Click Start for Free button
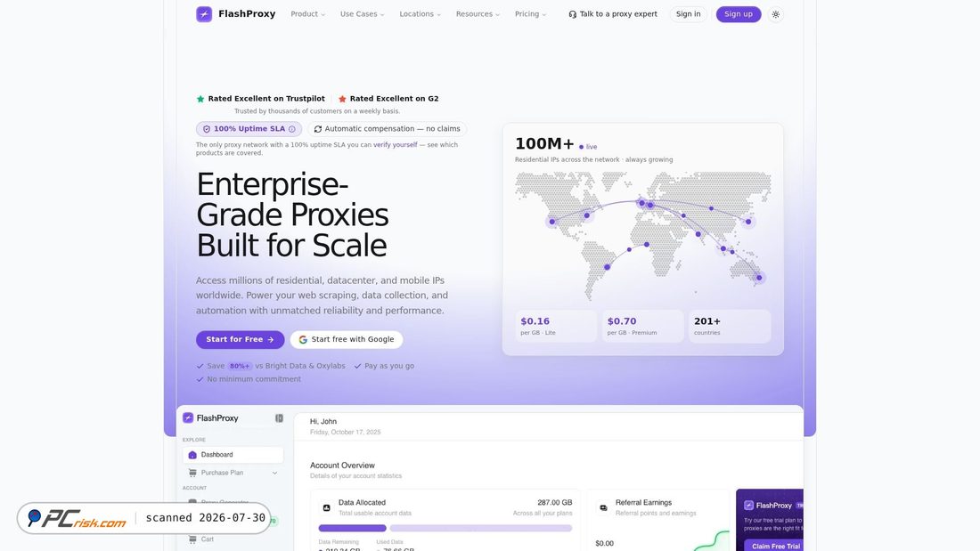Viewport: 980px width, 551px height. coord(240,339)
